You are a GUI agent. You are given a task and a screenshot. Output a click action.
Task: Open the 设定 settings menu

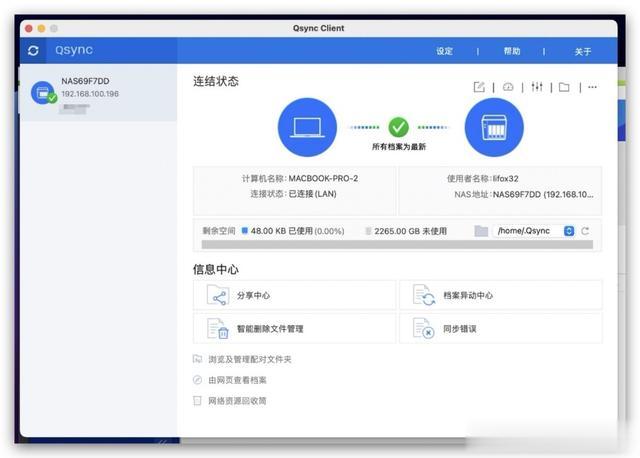coord(444,51)
